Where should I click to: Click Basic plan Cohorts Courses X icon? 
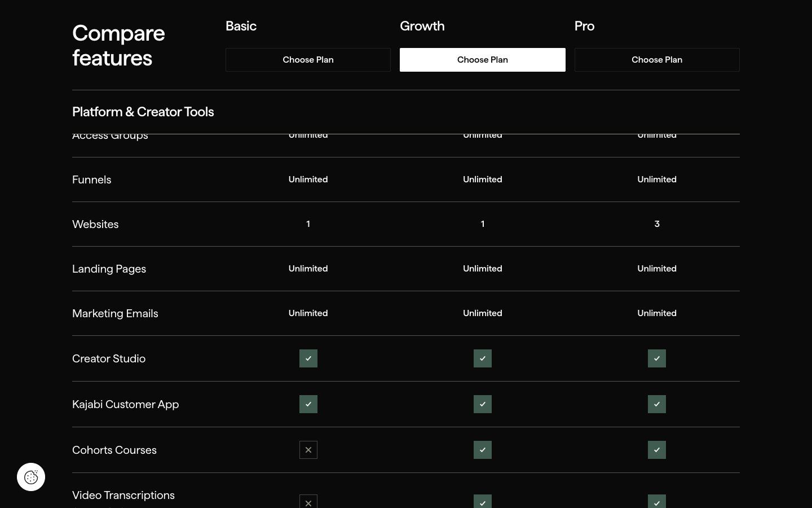point(308,450)
